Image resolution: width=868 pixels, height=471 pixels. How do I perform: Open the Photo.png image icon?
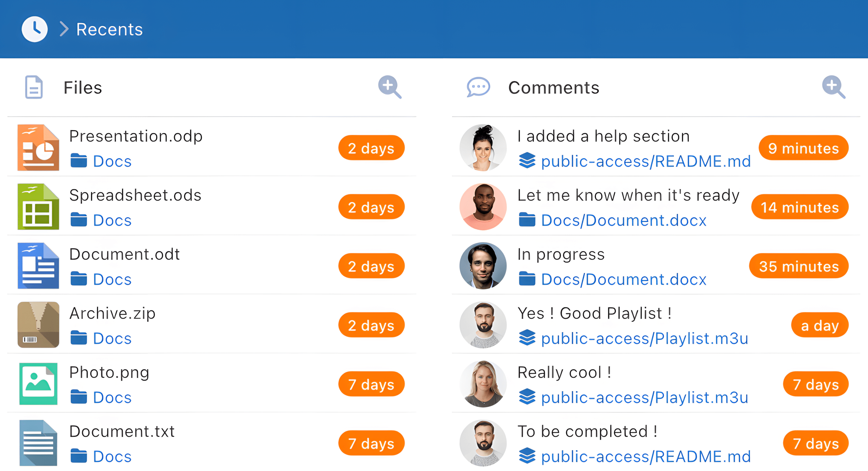(x=38, y=384)
